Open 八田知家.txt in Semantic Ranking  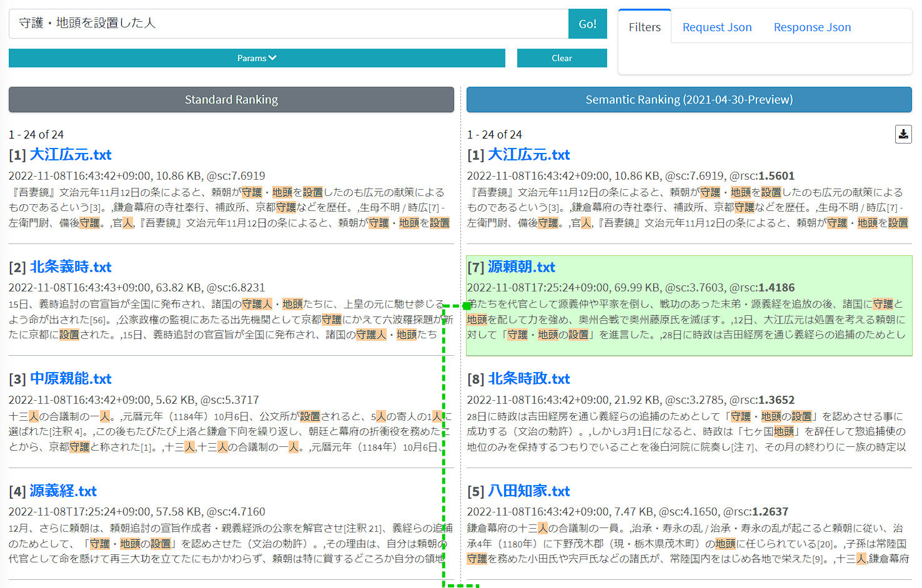click(529, 491)
